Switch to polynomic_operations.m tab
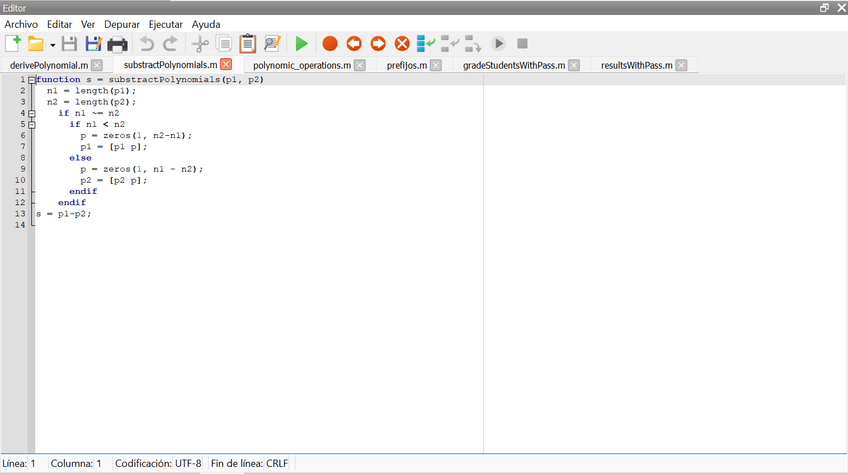This screenshot has width=848, height=474. [x=301, y=65]
